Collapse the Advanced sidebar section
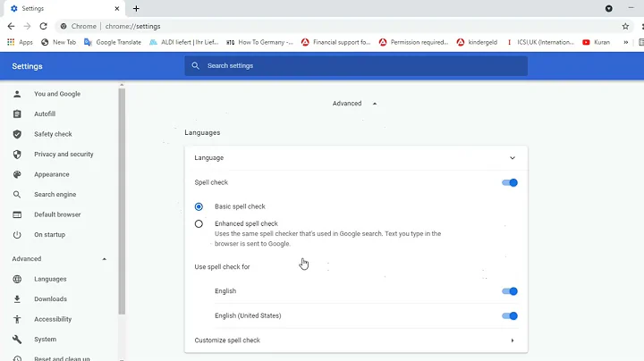 105,259
